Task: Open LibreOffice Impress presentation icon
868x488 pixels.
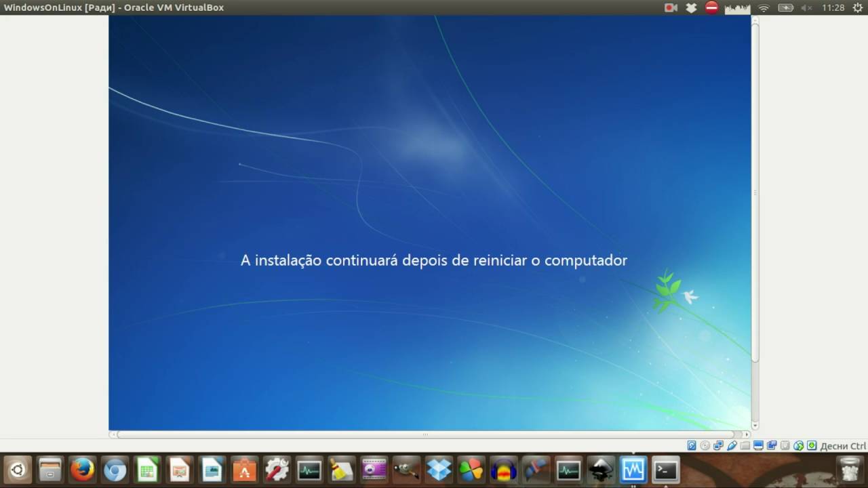Action: pyautogui.click(x=180, y=469)
